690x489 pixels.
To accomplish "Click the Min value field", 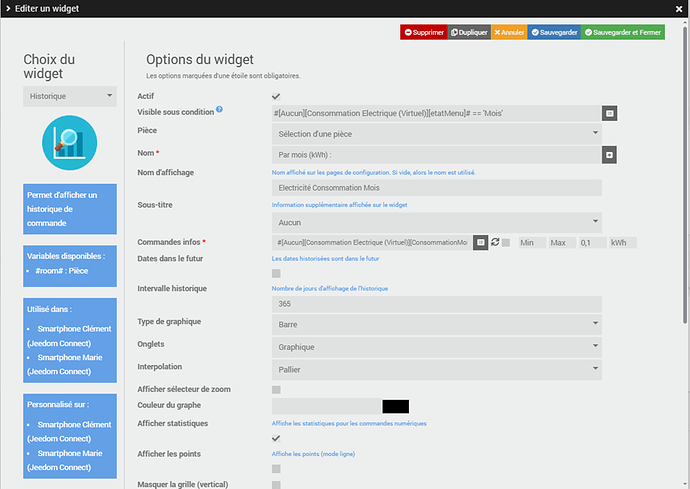I will tap(532, 243).
